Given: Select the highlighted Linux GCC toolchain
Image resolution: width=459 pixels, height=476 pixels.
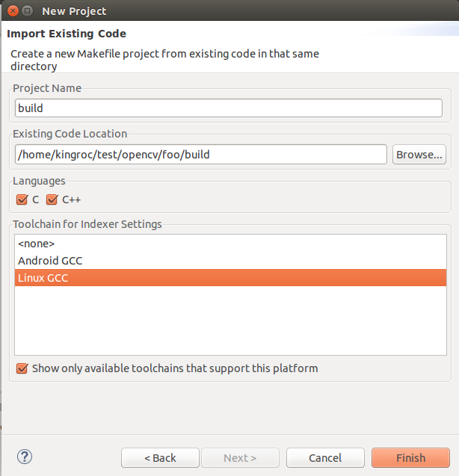Looking at the screenshot, I should (x=230, y=277).
